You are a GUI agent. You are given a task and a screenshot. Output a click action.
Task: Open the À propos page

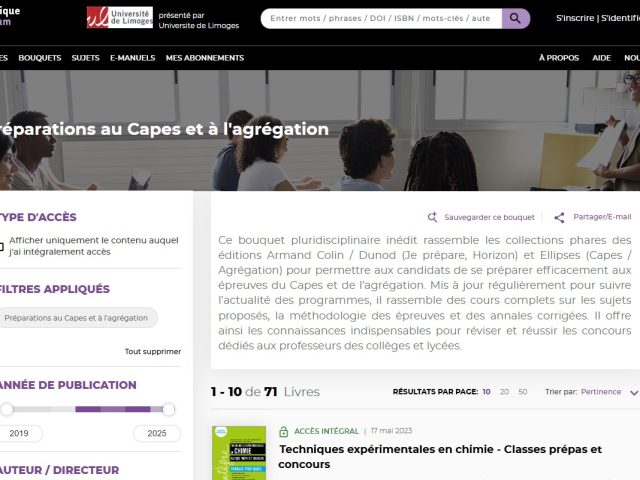[x=558, y=58]
